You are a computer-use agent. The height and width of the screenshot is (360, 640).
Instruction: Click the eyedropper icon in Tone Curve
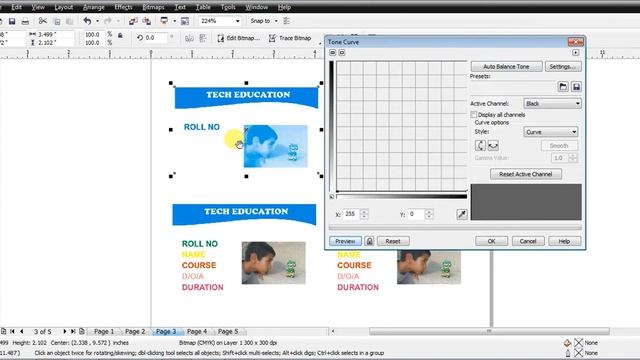tap(462, 214)
